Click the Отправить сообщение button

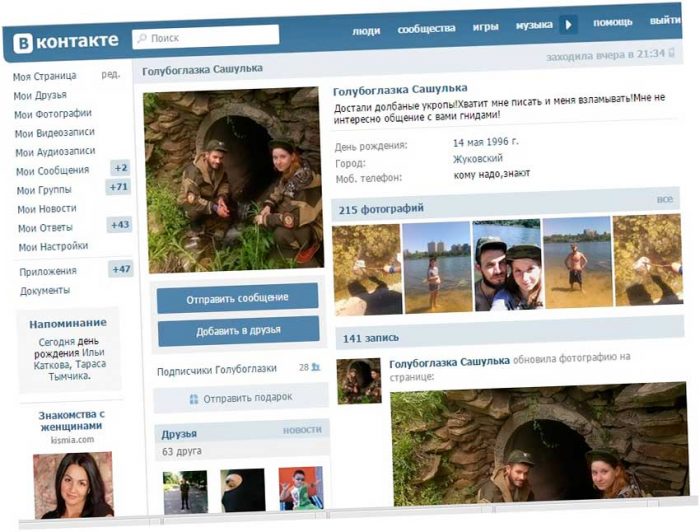[x=237, y=298]
